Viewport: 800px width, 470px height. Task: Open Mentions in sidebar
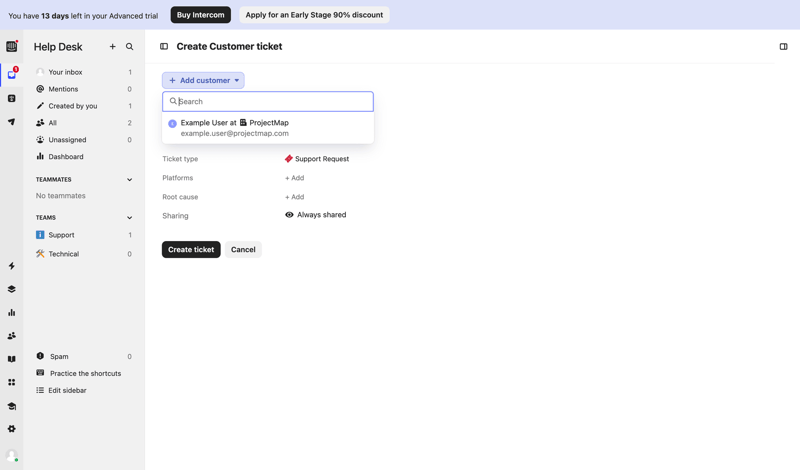84,89
